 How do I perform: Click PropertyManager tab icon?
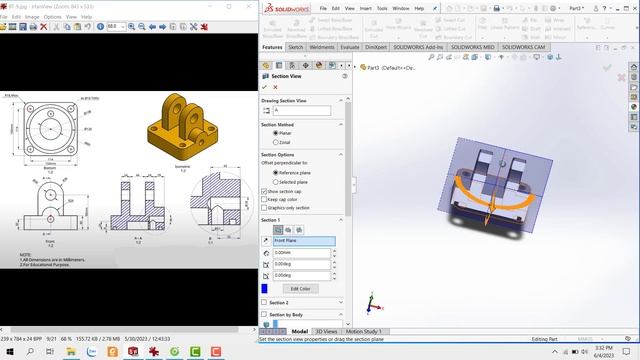click(279, 65)
